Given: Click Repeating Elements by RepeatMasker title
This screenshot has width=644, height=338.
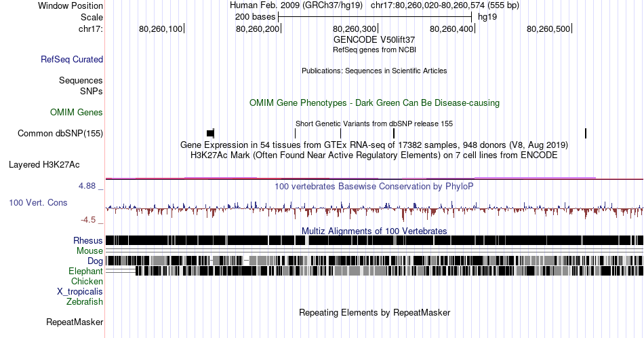Looking at the screenshot, I should click(x=374, y=312).
